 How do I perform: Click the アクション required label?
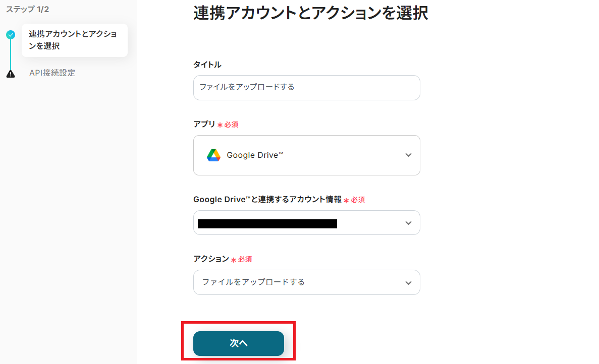click(211, 259)
